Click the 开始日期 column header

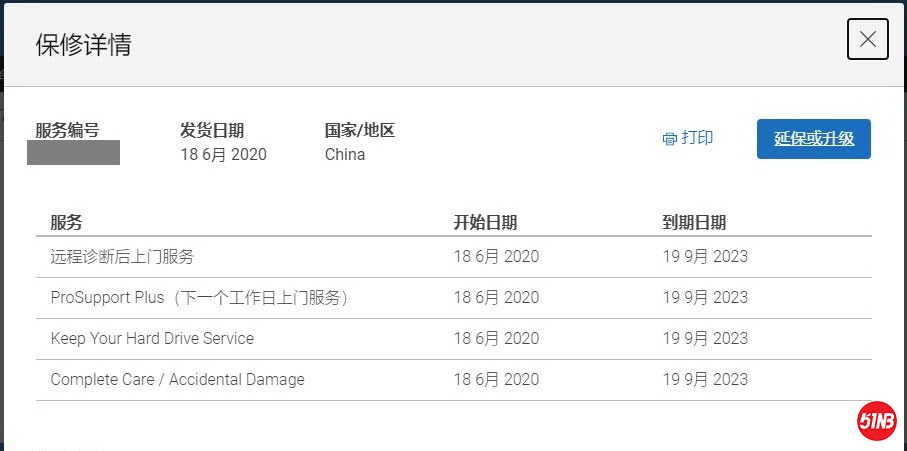[485, 223]
